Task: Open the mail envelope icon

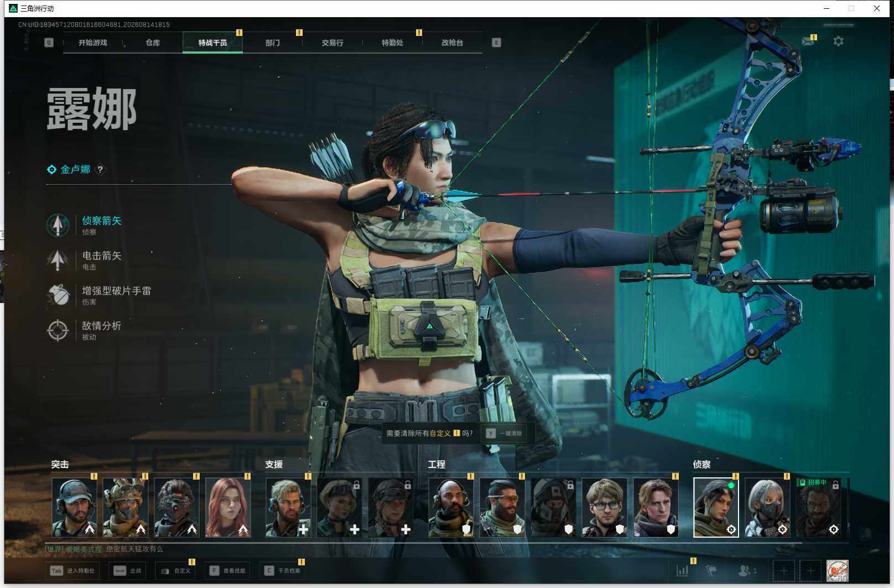Action: (808, 41)
